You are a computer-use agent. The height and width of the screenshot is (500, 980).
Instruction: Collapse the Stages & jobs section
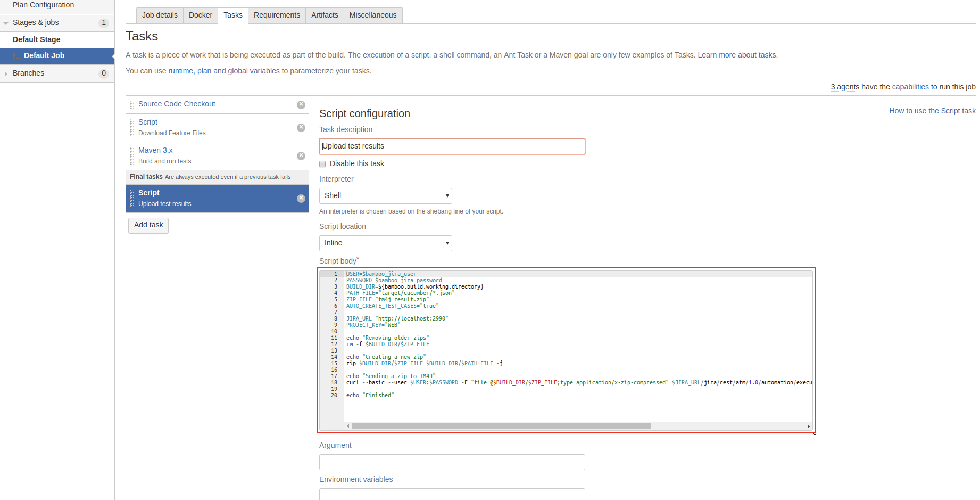point(6,23)
